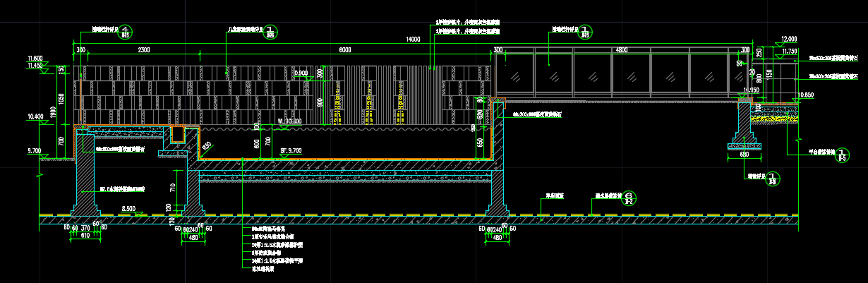
Task: Select the 1050 vertical dimension text
Action: pos(62,99)
